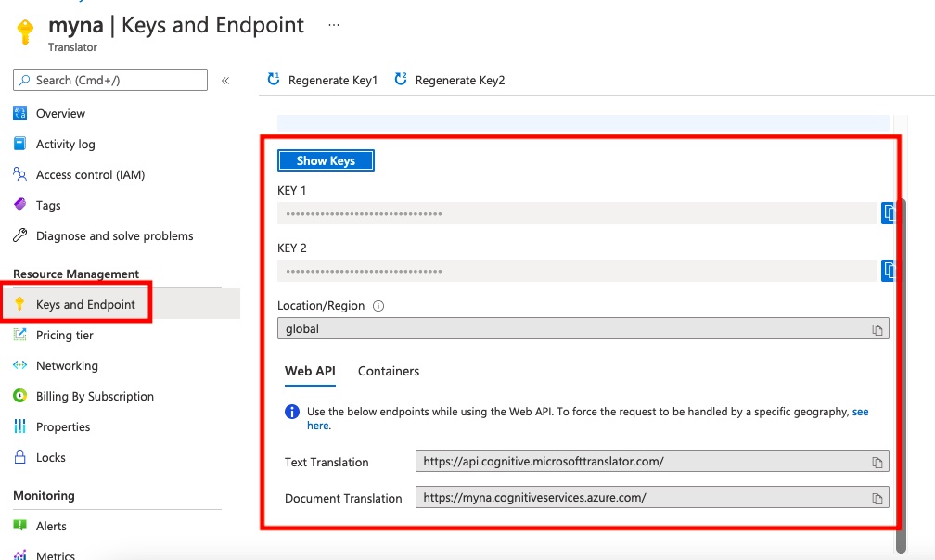Click the 'Location/Region' label text

[x=321, y=306]
